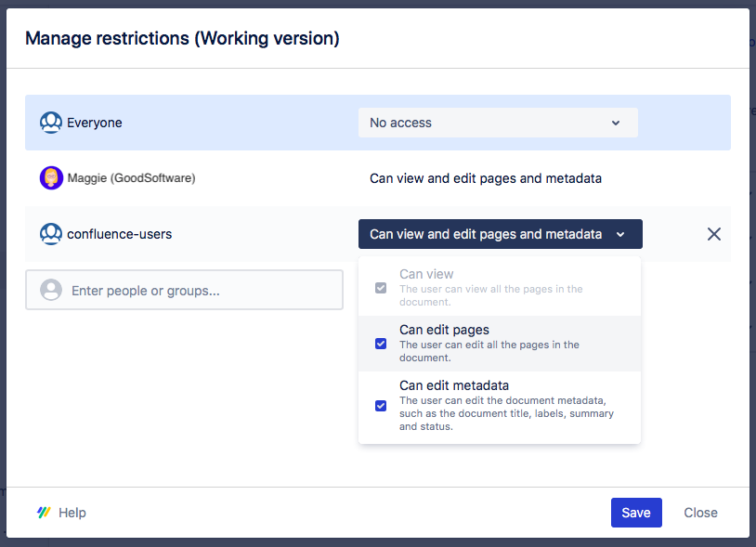Viewport: 756px width, 547px height.
Task: Remove confluence-users with the X icon
Action: 713,234
